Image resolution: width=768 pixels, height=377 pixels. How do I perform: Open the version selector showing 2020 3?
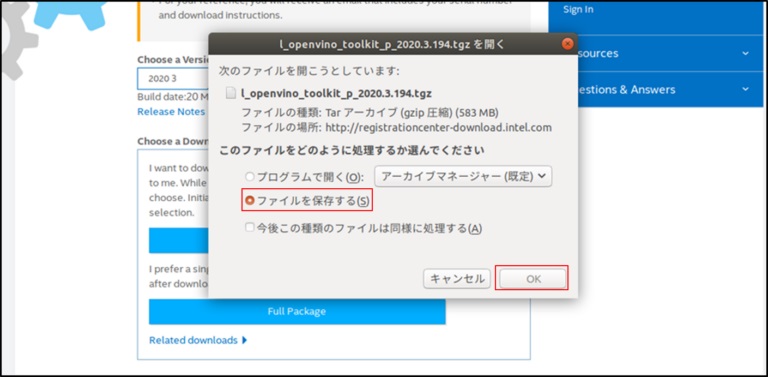coord(173,79)
